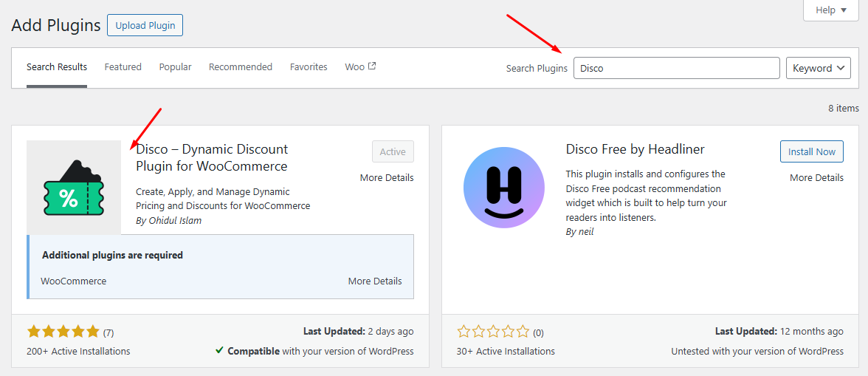Open the Favorites tab

coord(309,67)
